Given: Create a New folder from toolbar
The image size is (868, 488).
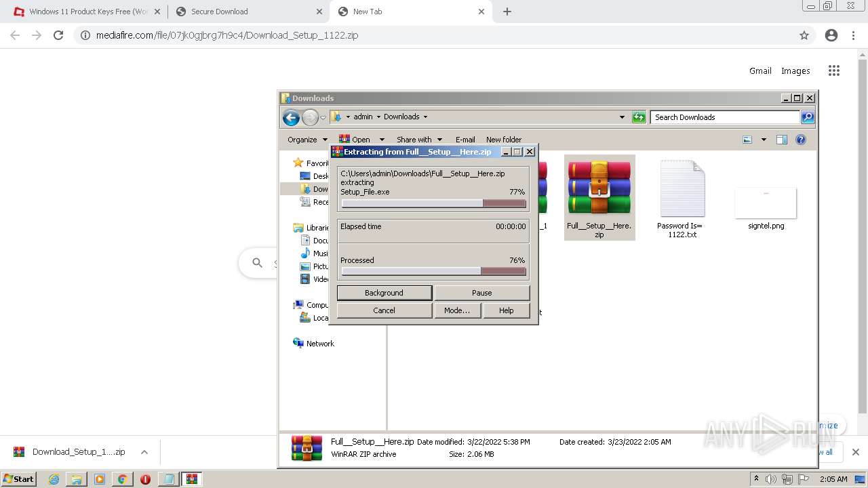Looking at the screenshot, I should [x=504, y=140].
